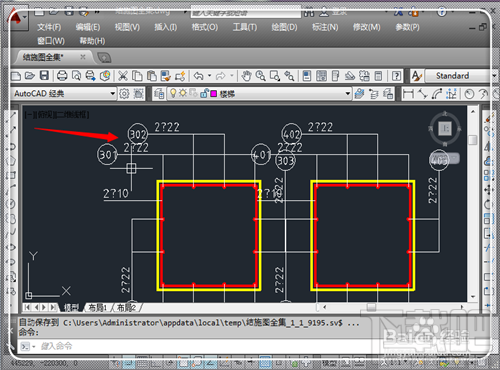Click the Save disk icon

44,76
